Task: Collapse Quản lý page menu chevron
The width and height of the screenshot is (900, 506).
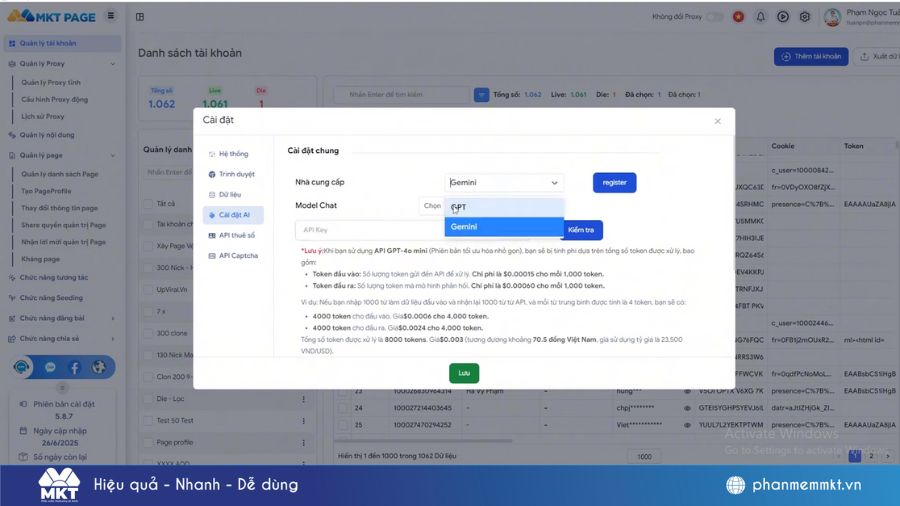Action: [112, 155]
